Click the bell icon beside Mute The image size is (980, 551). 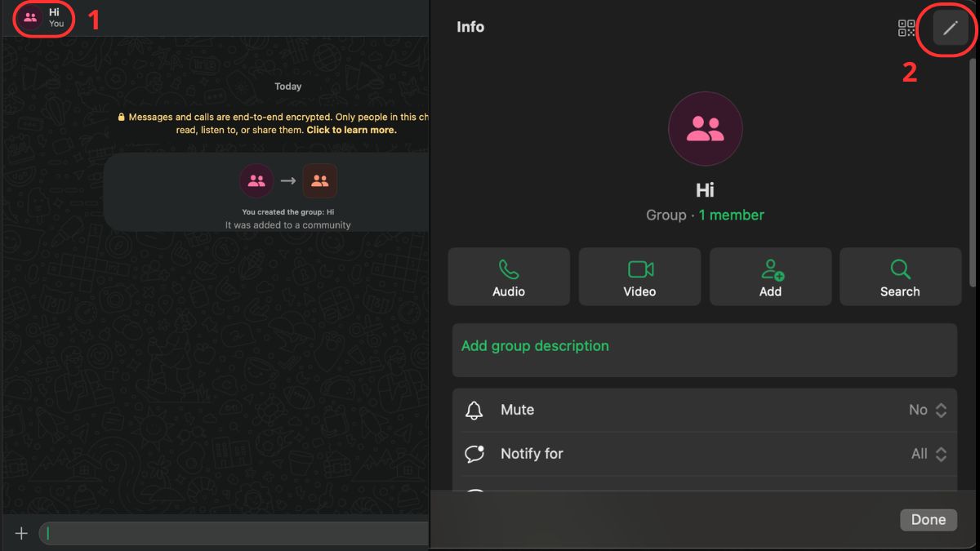pyautogui.click(x=474, y=410)
